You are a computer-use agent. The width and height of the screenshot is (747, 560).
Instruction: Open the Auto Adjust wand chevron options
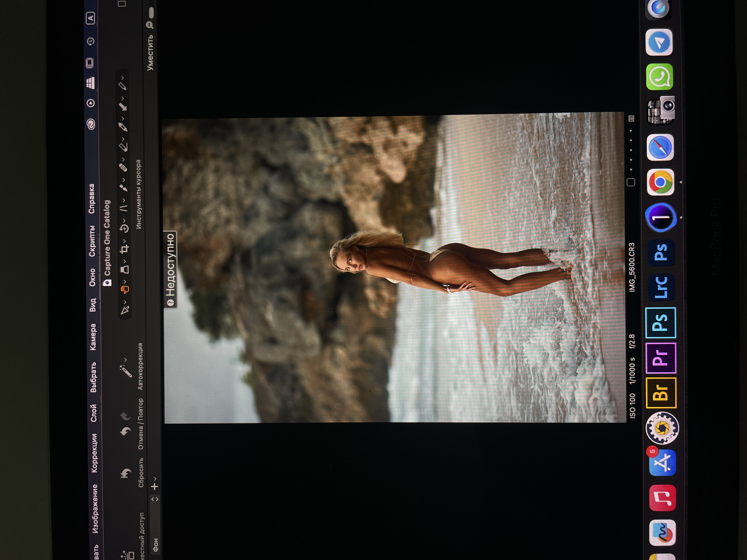click(125, 360)
